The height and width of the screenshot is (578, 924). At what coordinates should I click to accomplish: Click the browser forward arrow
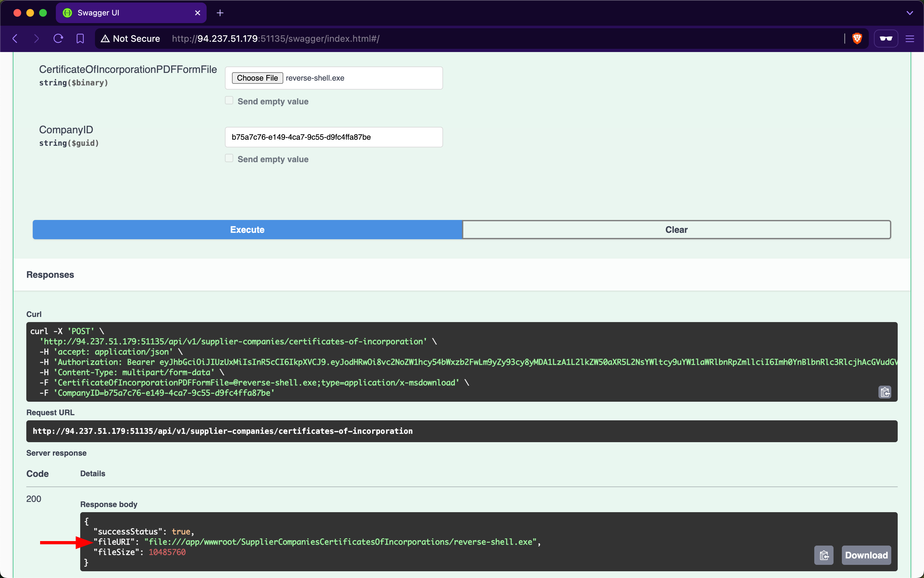[x=36, y=39]
